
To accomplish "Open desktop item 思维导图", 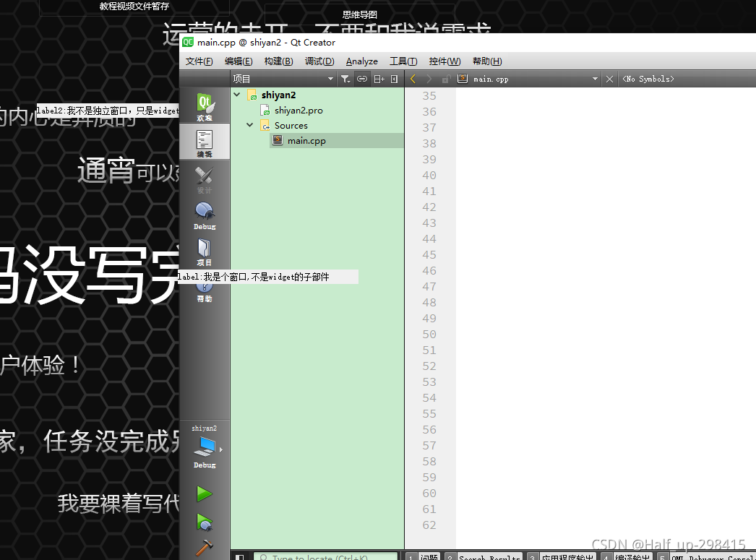I will click(360, 15).
